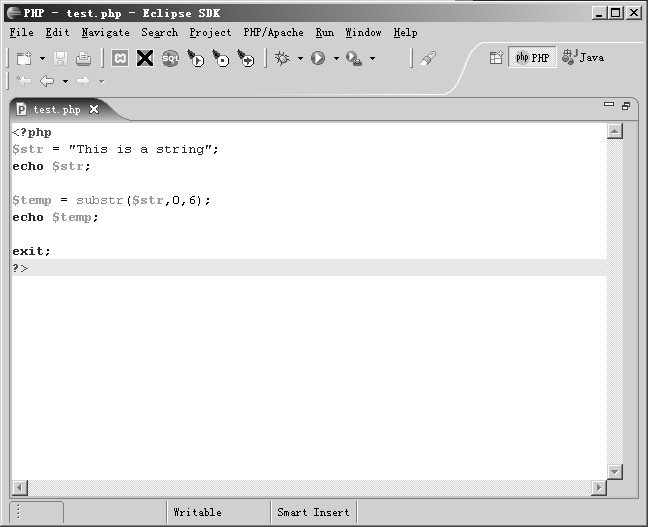Click the black X stop icon
The width and height of the screenshot is (648, 527).
click(x=145, y=58)
